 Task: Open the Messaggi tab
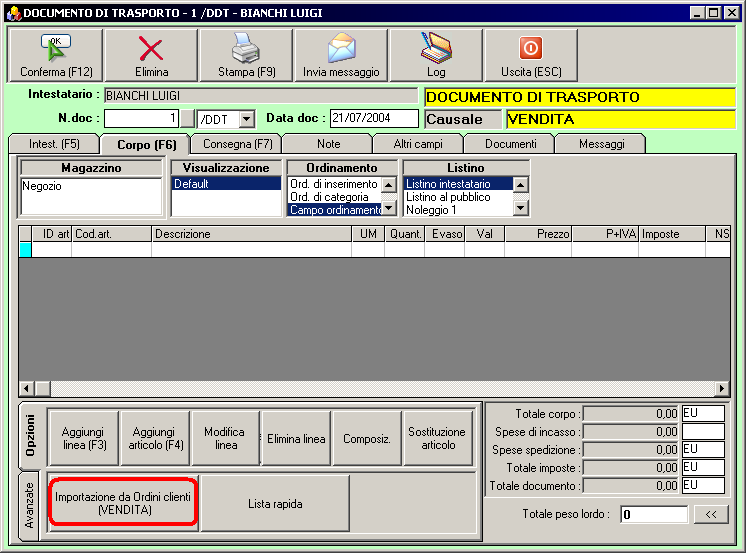click(601, 144)
